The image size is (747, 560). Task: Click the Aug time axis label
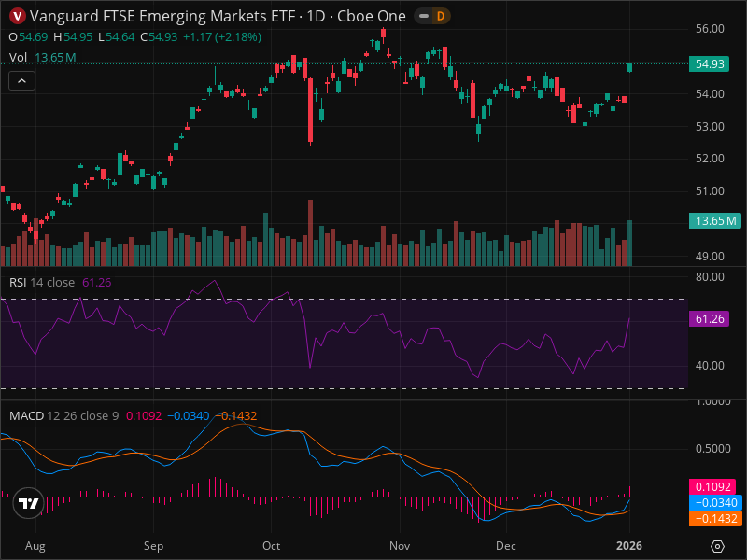click(x=35, y=546)
